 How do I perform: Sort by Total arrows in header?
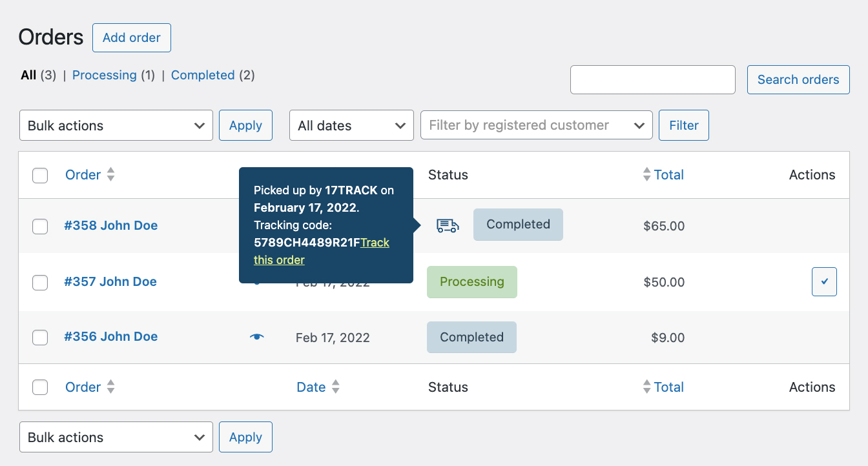pyautogui.click(x=646, y=175)
